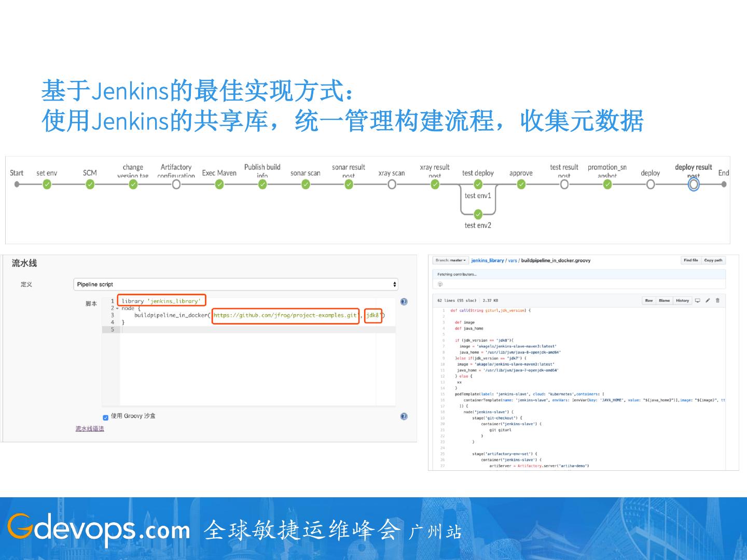Click the 'def call(String giturl,jdk_version) {' code line
This screenshot has width=747, height=560.
490,311
